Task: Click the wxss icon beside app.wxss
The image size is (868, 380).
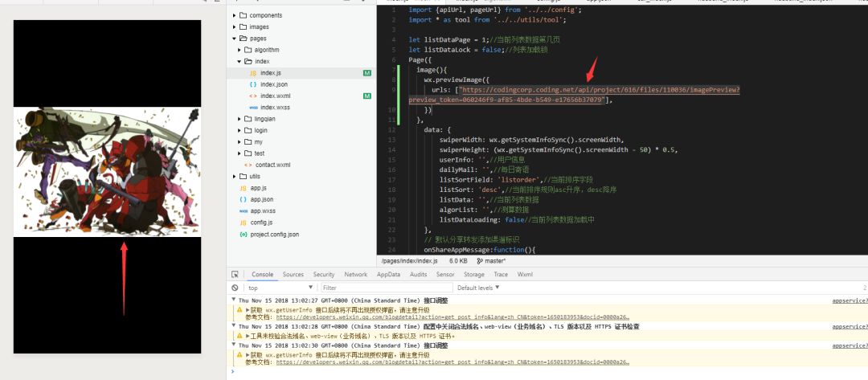Action: [243, 211]
